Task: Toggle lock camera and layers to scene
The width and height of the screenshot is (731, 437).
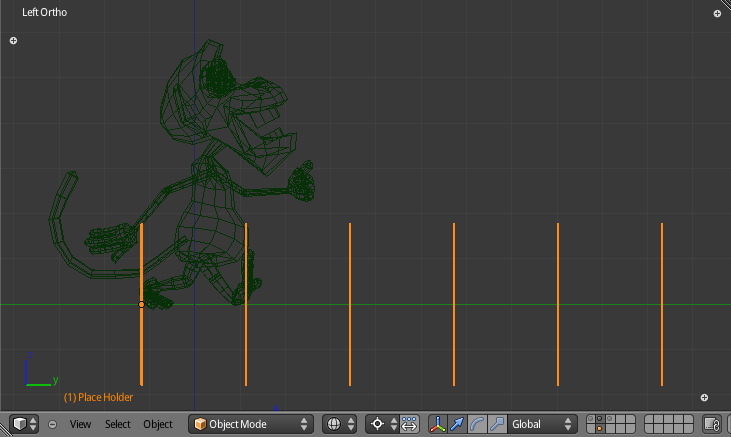Action: point(712,424)
